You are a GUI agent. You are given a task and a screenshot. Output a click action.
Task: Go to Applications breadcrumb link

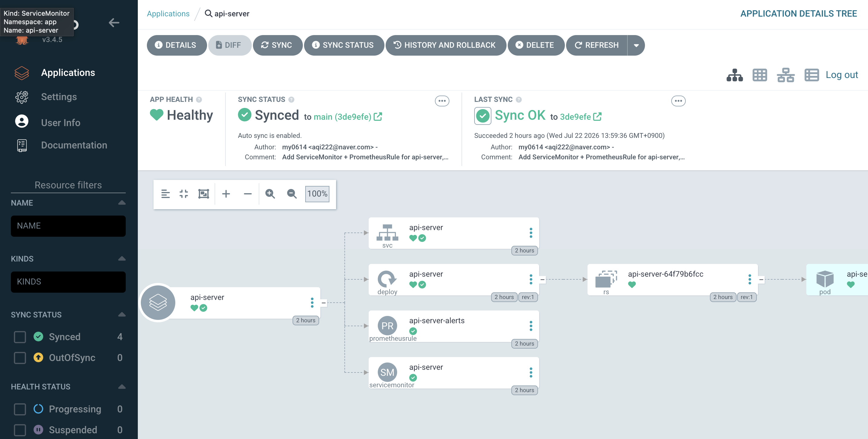point(168,14)
